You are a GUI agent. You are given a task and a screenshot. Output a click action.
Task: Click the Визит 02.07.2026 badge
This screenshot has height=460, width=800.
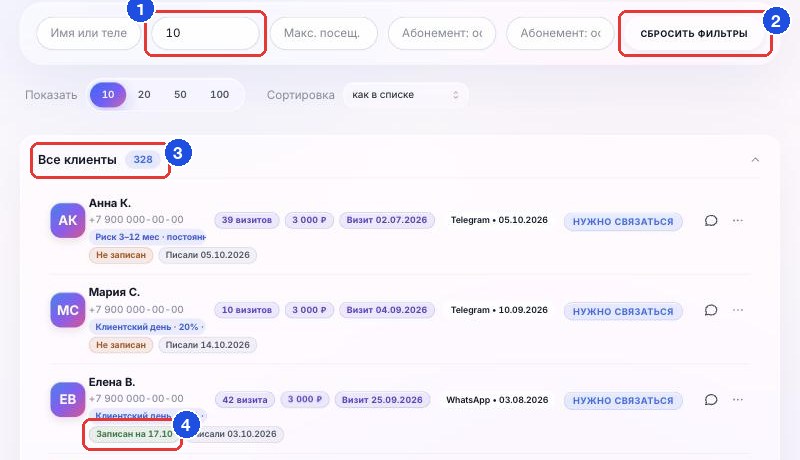[387, 220]
